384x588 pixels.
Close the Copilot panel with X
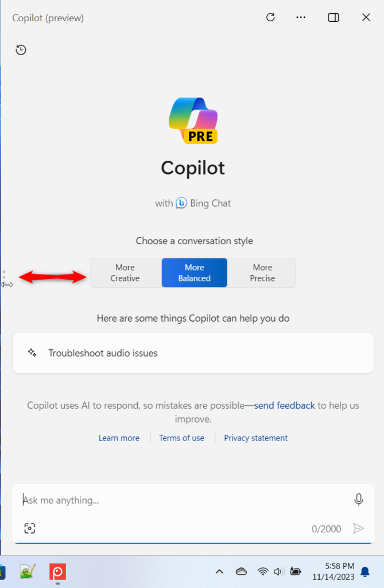[366, 17]
